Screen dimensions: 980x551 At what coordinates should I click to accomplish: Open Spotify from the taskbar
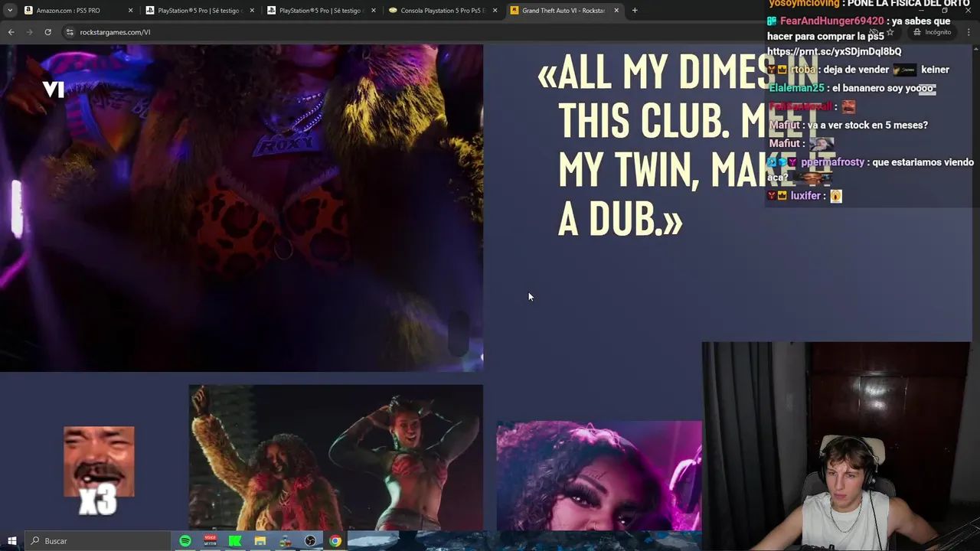click(185, 541)
